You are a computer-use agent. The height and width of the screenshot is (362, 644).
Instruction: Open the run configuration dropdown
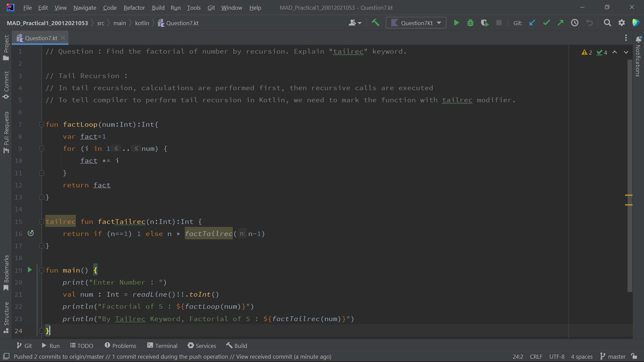[x=416, y=23]
